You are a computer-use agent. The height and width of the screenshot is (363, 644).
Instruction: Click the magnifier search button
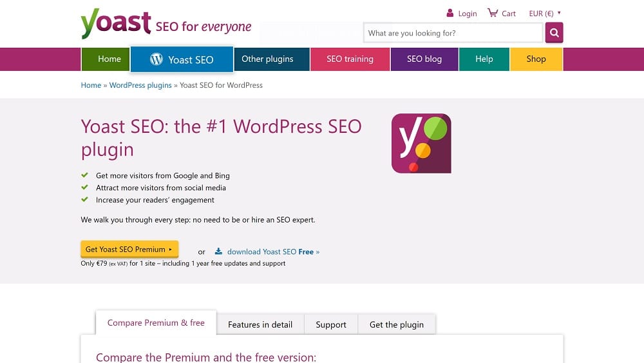pos(554,32)
